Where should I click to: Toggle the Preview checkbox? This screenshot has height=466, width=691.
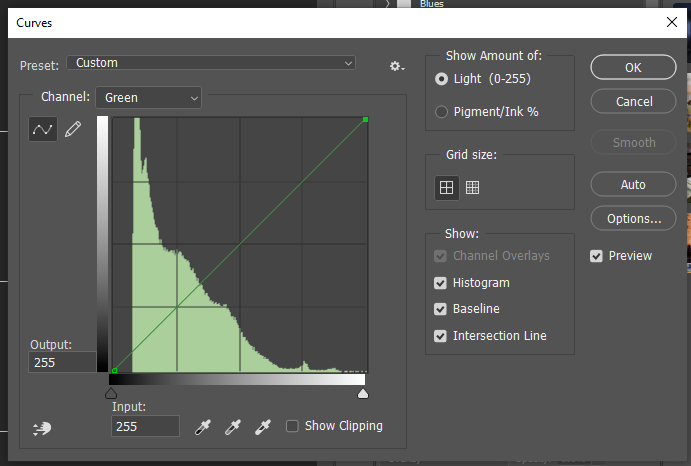pos(596,256)
